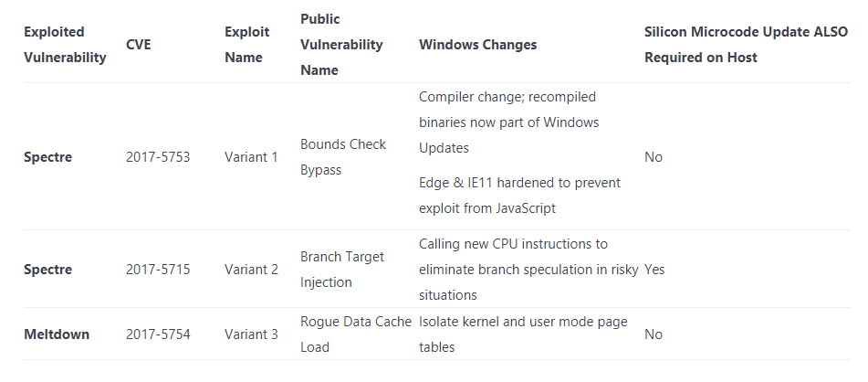Click the CVE value 2017-5754
The height and width of the screenshot is (382, 868).
click(x=158, y=334)
